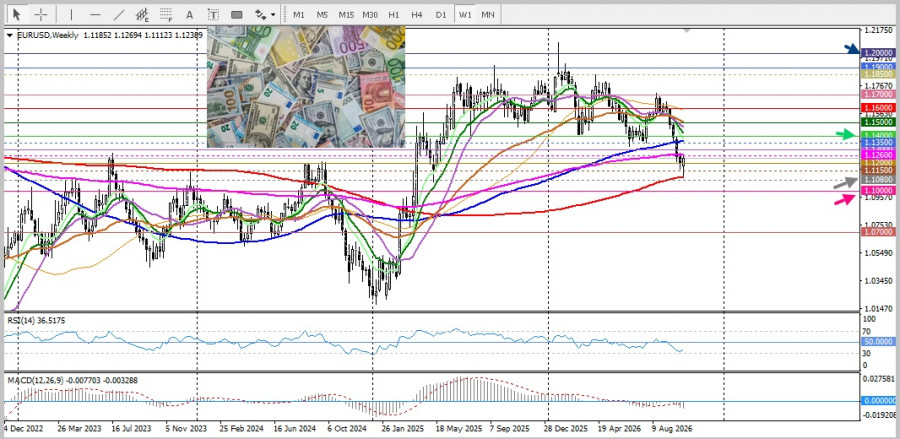Select the cursor arrow tool
Image resolution: width=900 pixels, height=439 pixels.
(x=17, y=14)
